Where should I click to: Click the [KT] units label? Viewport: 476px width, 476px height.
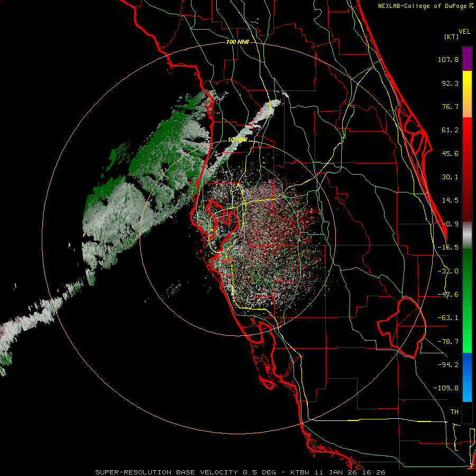pyautogui.click(x=452, y=36)
